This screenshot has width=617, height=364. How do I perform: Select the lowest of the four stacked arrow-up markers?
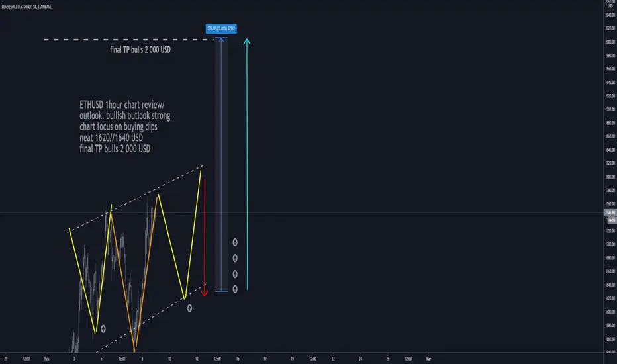click(x=235, y=289)
